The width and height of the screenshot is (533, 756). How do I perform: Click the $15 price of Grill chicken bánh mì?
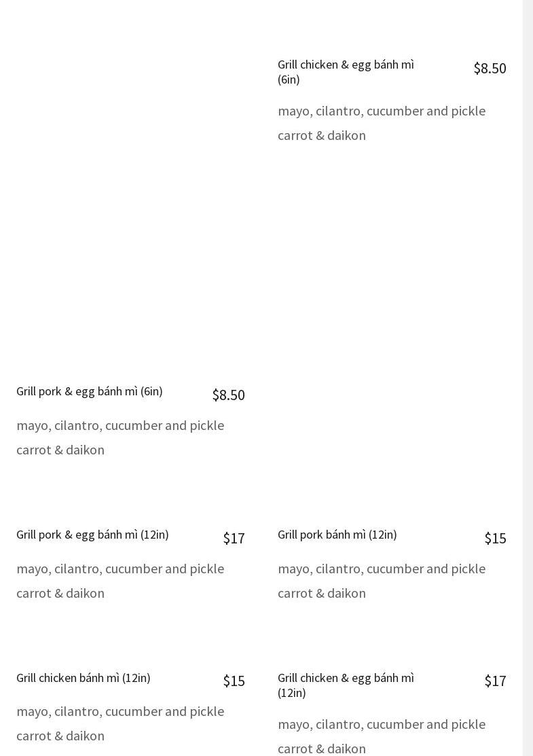234,681
